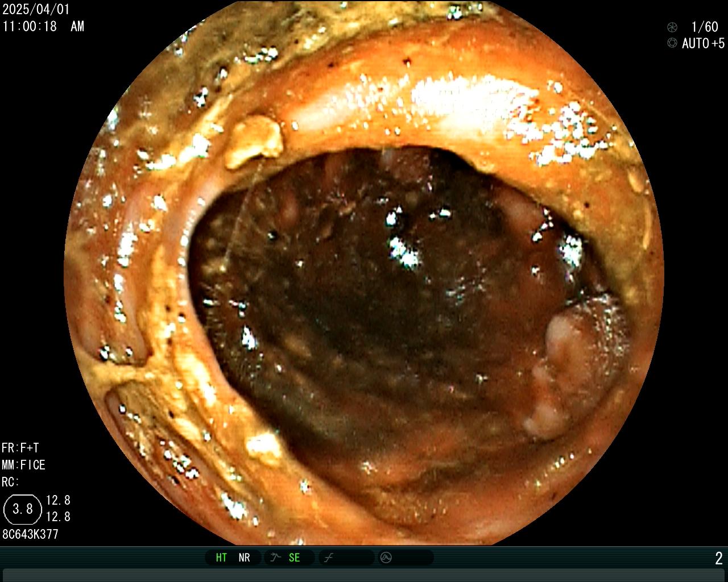Screen dimensions: 728x582
Task: Click the histogram peak icon in the status bar
Action: click(386, 558)
